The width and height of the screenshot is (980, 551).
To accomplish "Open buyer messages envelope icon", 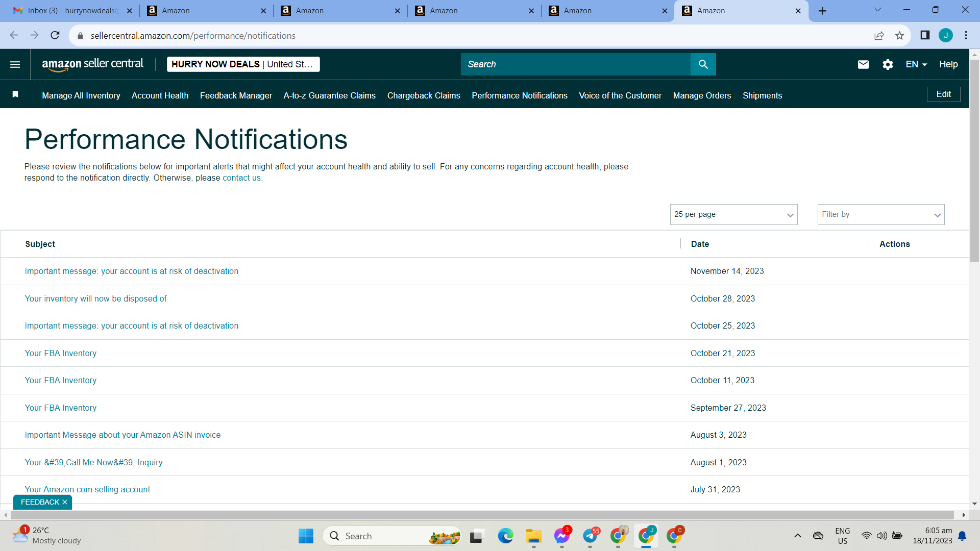I will click(x=863, y=64).
